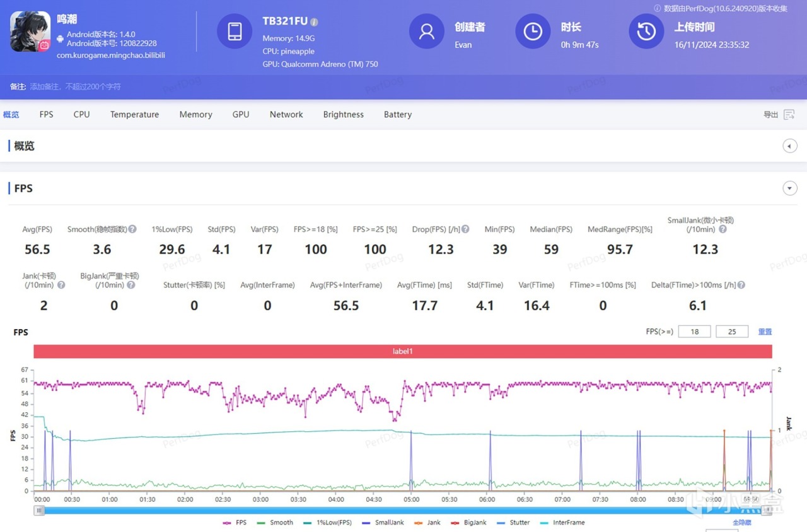Viewport: 807px width, 532px height.
Task: Click the 重置 reset link
Action: point(765,332)
